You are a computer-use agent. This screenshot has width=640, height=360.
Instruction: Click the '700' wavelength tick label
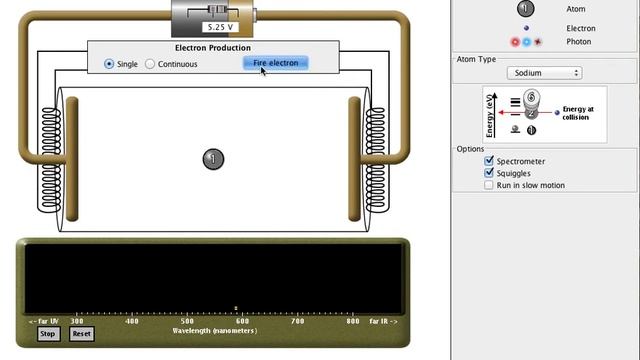(298, 321)
